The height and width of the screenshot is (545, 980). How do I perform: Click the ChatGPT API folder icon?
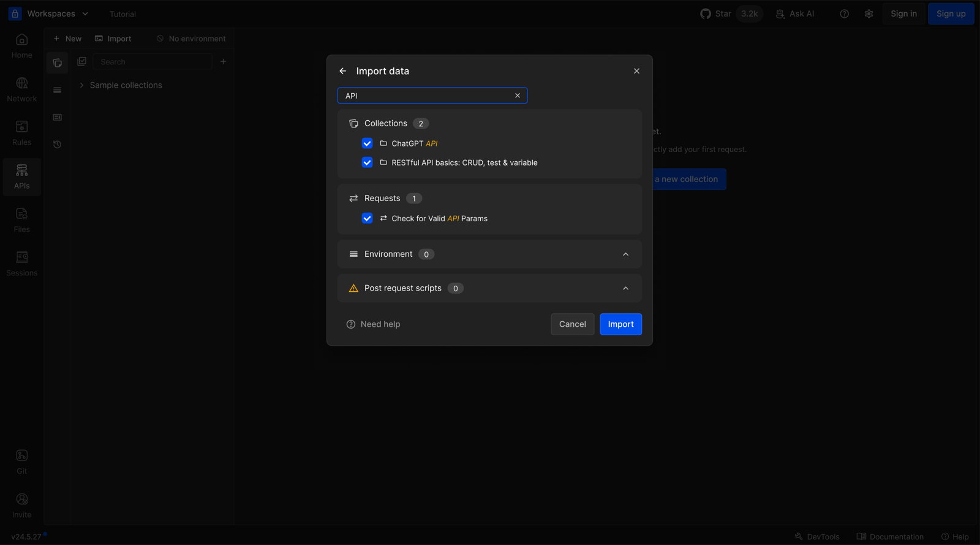(383, 143)
